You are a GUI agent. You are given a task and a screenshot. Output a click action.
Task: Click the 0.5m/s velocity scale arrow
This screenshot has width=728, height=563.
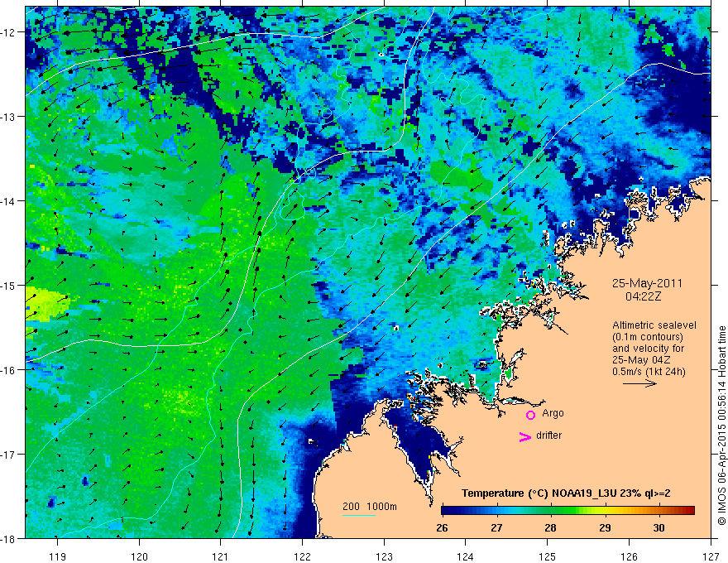pos(639,383)
